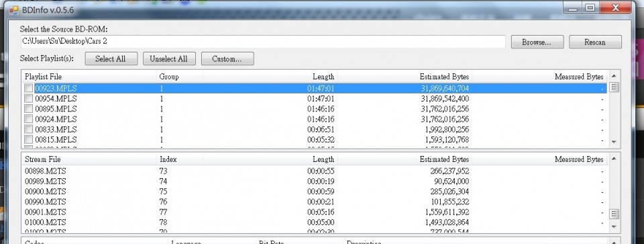Sort playlists by Group column header
Image resolution: width=644 pixels, height=244 pixels.
click(180, 77)
